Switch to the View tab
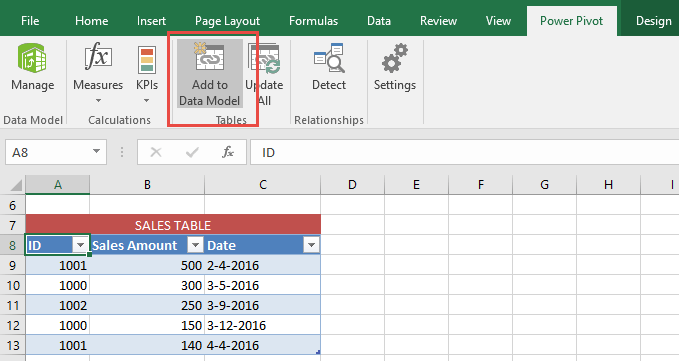 [x=498, y=21]
